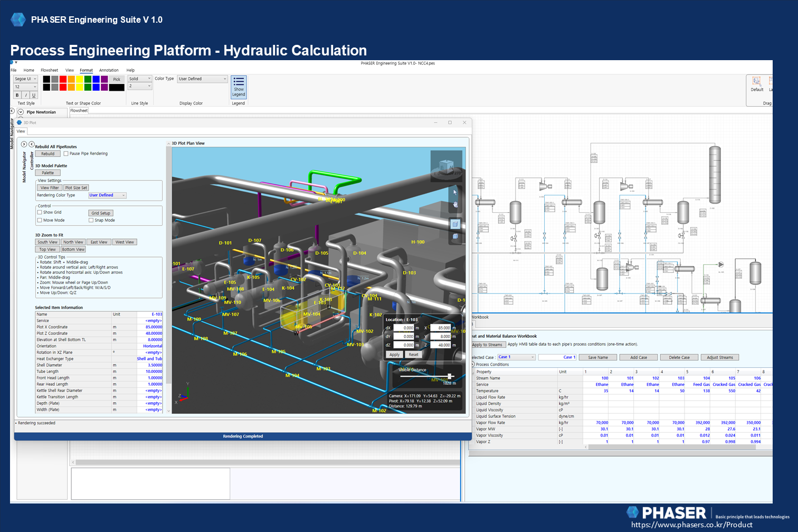The width and height of the screenshot is (798, 532).
Task: Pick the yellow swatch in bottom color row
Action: coord(80,87)
